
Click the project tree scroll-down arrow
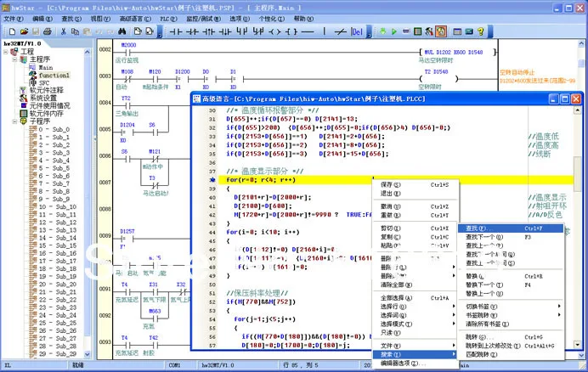pos(88,354)
